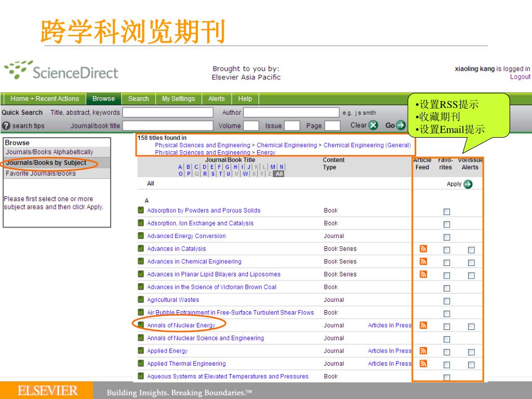Click the green icon beside Annals of Nuclear Energy
Viewport: 532px width, 399px height.
point(141,325)
